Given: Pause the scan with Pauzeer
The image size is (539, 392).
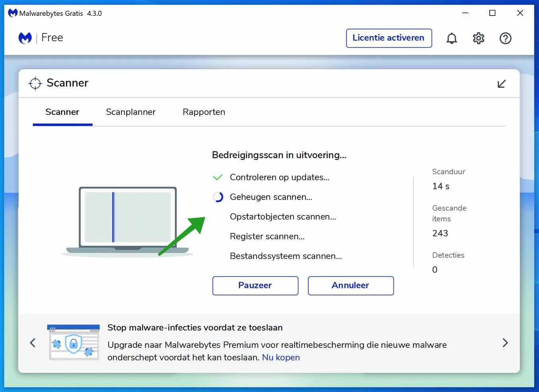Looking at the screenshot, I should tap(255, 285).
